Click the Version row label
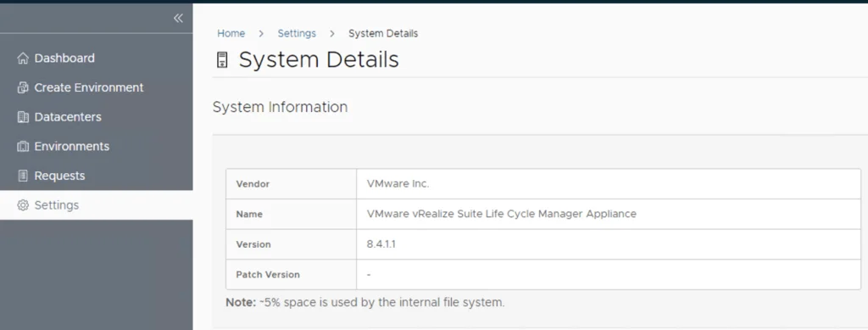This screenshot has width=868, height=330. point(253,244)
